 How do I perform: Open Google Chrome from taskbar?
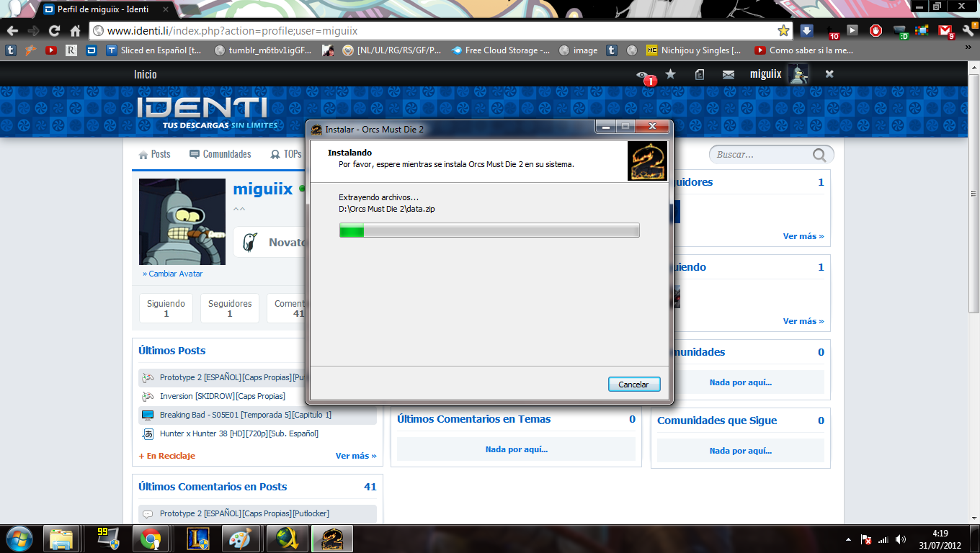coord(151,539)
